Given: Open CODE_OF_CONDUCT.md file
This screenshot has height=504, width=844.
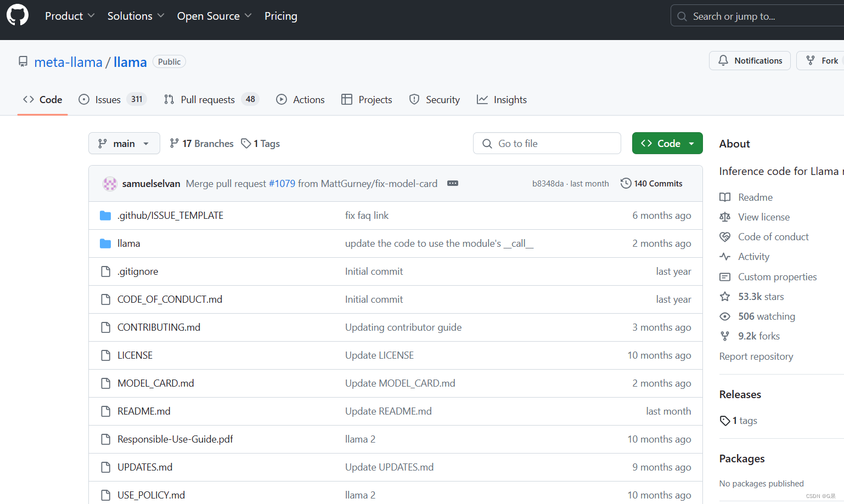Looking at the screenshot, I should click(170, 299).
